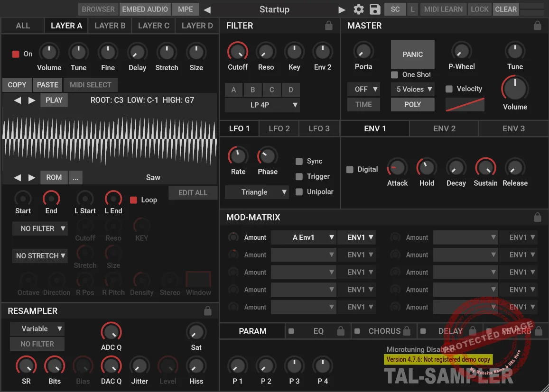The width and height of the screenshot is (549, 392).
Task: Go to previous preset arrow beside Startup
Action: tap(207, 10)
